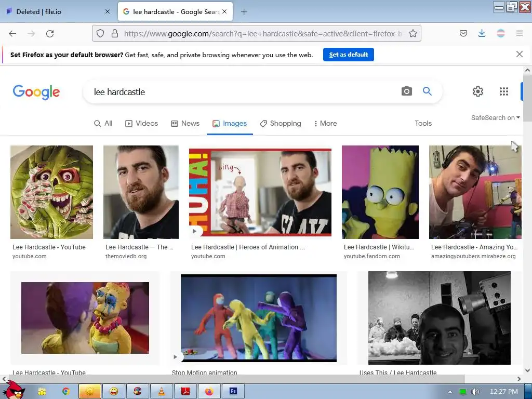Click the striped extension icon in toolbar
The height and width of the screenshot is (399, 532).
[501, 33]
